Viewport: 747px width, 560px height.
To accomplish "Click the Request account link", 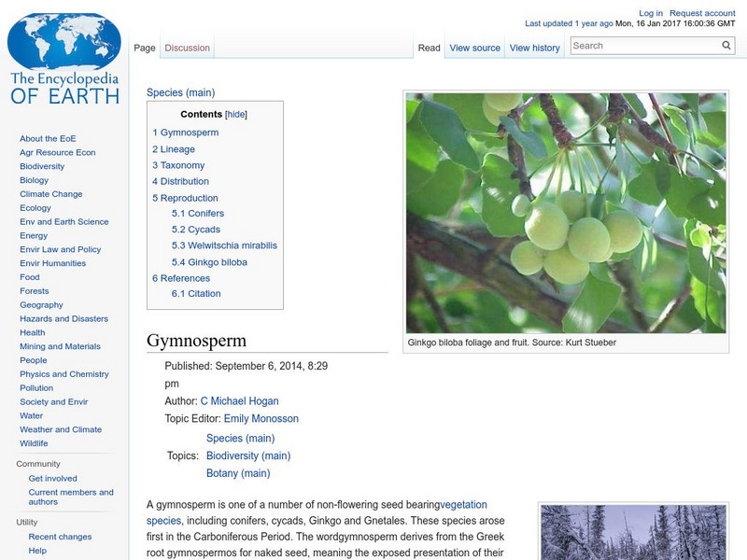I will [702, 13].
